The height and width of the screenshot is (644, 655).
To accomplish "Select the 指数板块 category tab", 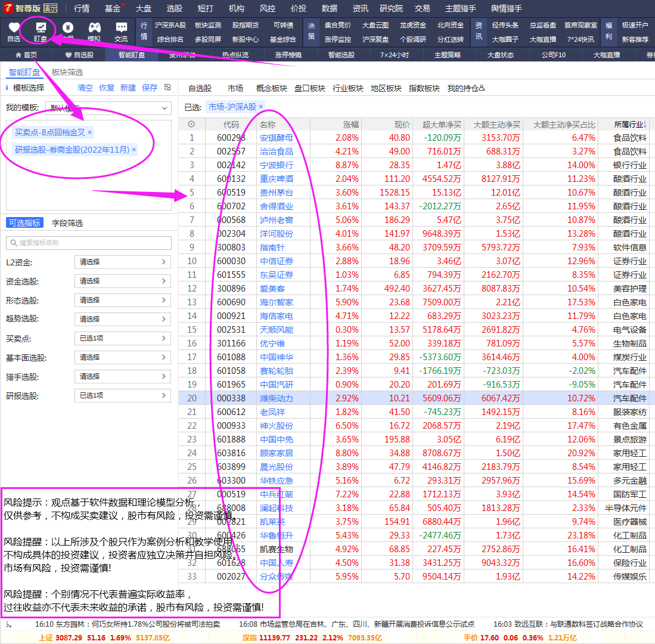I will (424, 88).
